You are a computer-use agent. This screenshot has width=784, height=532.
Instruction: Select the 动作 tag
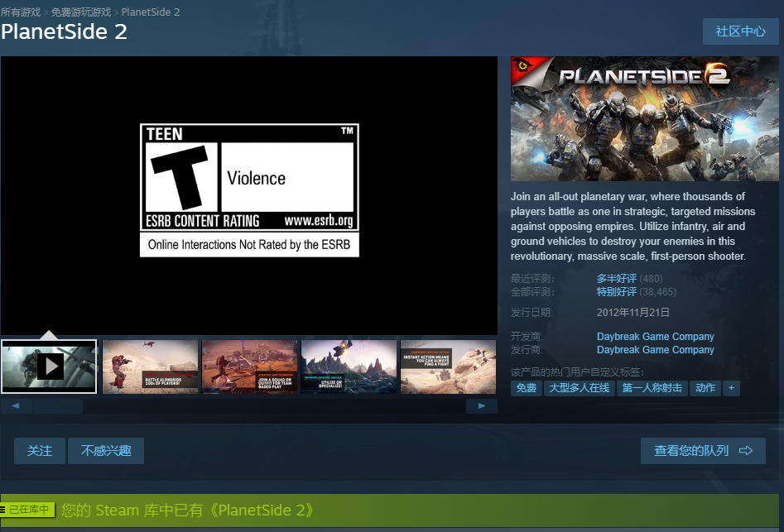(x=705, y=388)
